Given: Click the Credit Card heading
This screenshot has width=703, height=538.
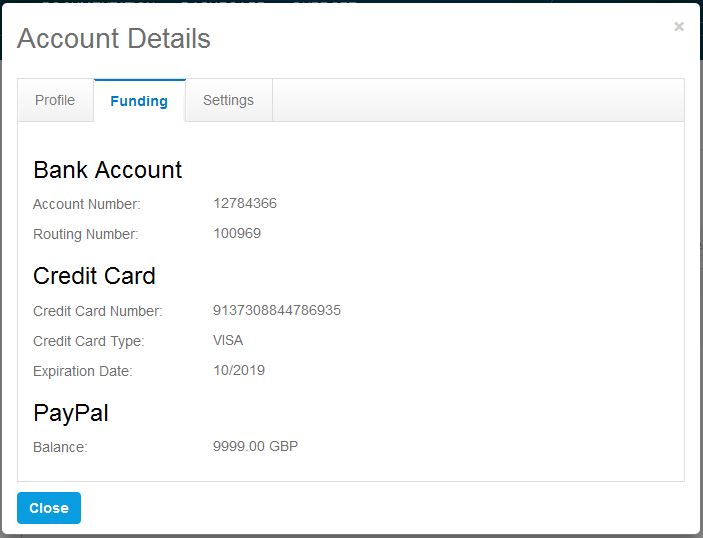Looking at the screenshot, I should point(94,276).
